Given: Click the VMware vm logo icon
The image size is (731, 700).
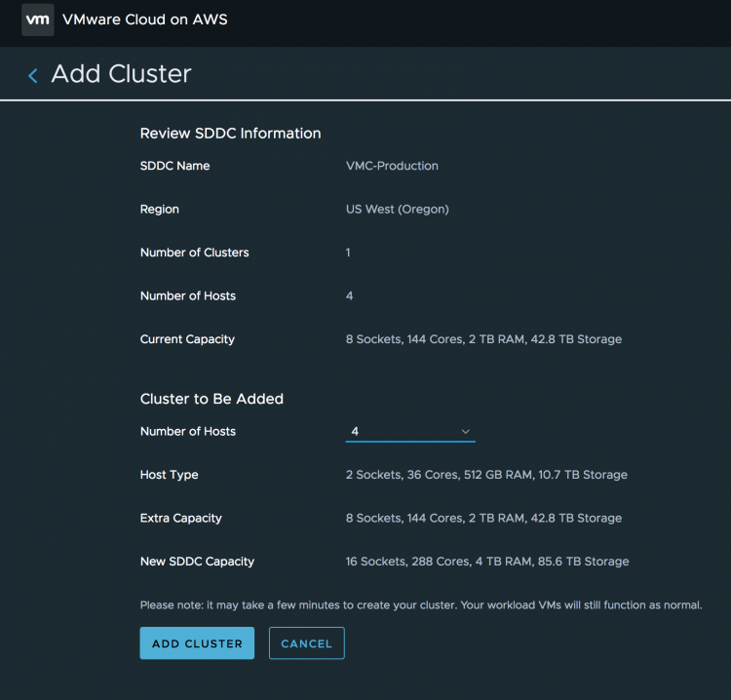Looking at the screenshot, I should click(38, 19).
